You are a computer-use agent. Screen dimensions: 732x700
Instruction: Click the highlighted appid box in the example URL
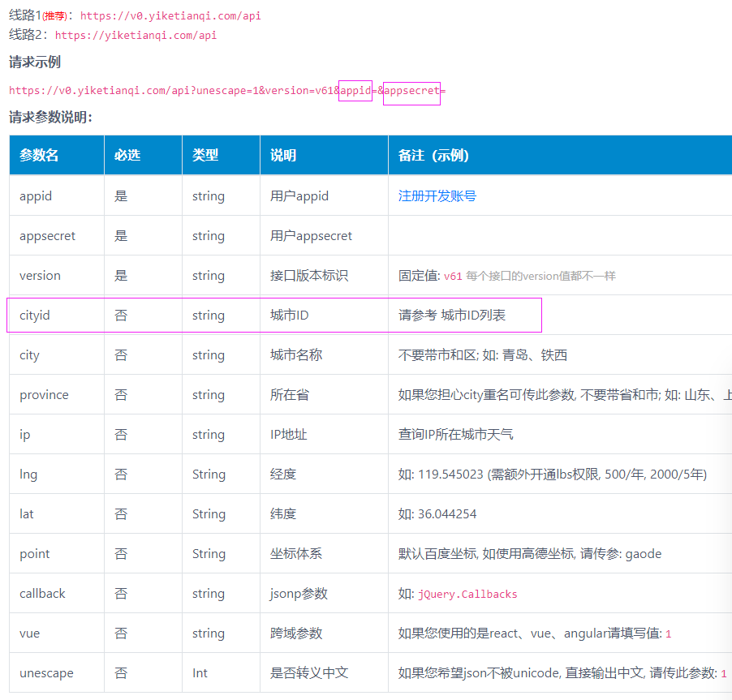pos(355,90)
